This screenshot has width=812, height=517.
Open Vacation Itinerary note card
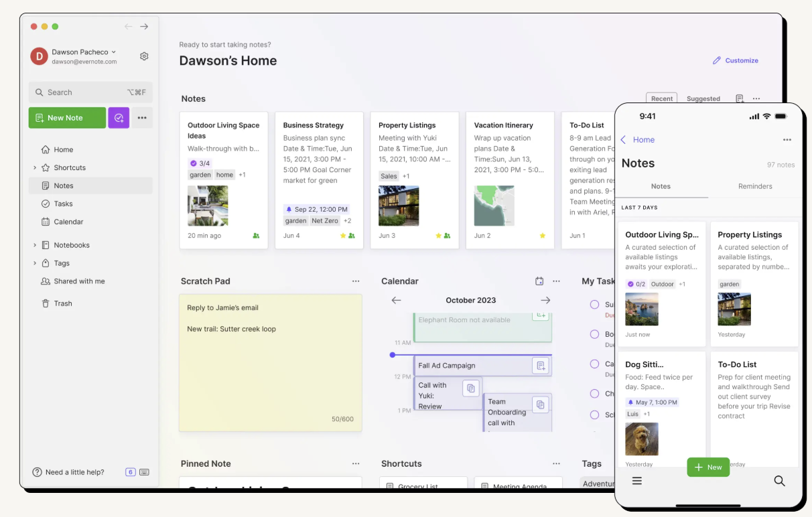510,181
